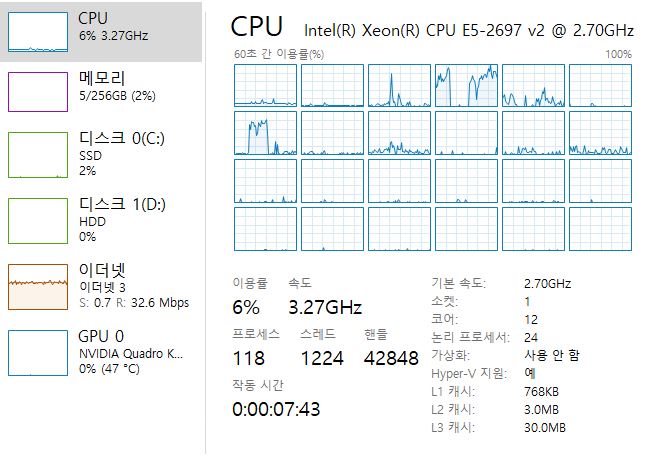Click the 3.27GHz 속도 value
The image size is (655, 466).
(325, 307)
